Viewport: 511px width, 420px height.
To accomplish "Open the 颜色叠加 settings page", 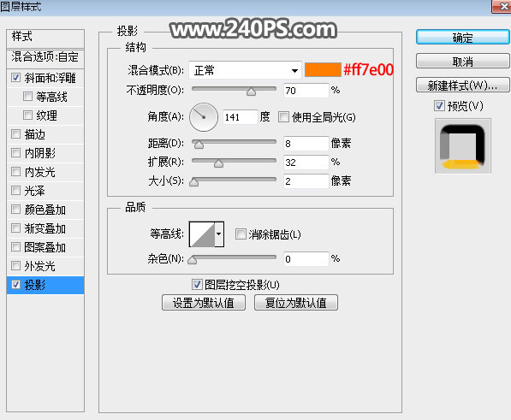I will (x=45, y=210).
